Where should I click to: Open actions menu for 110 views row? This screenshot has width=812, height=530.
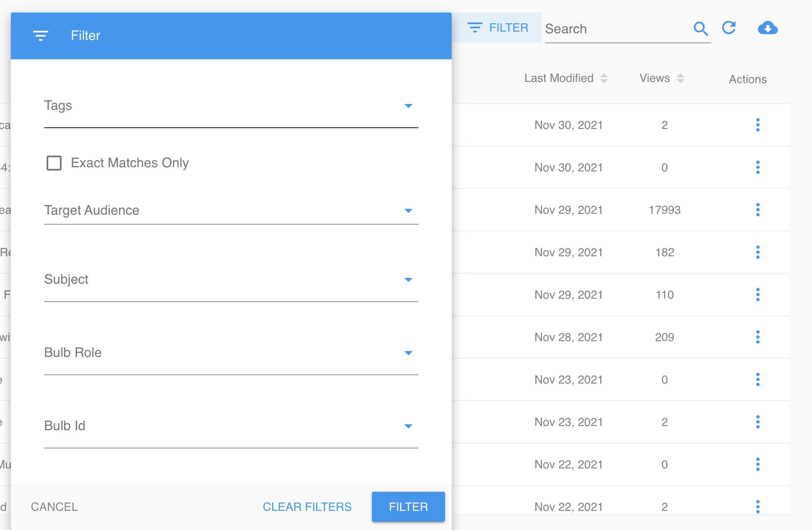(x=758, y=295)
